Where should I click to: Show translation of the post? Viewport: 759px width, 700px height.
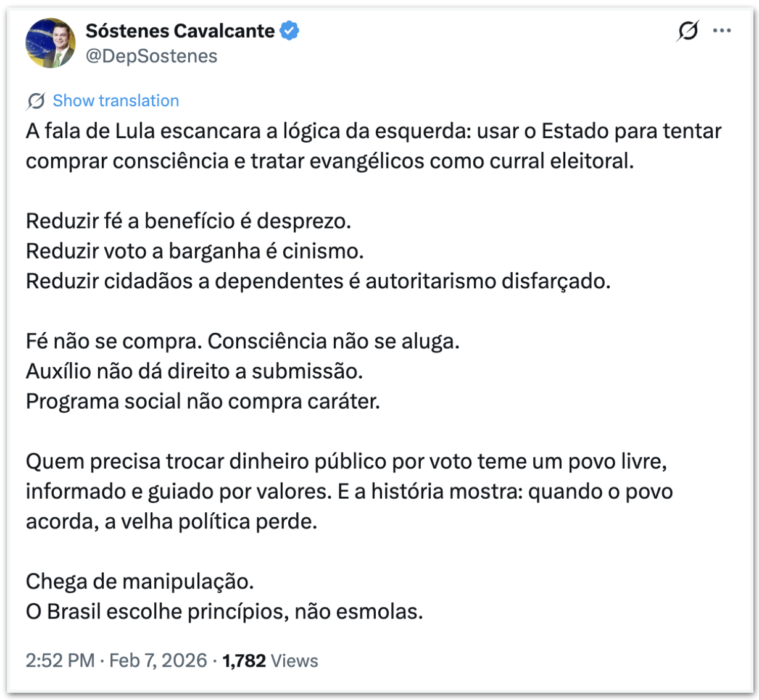[115, 101]
